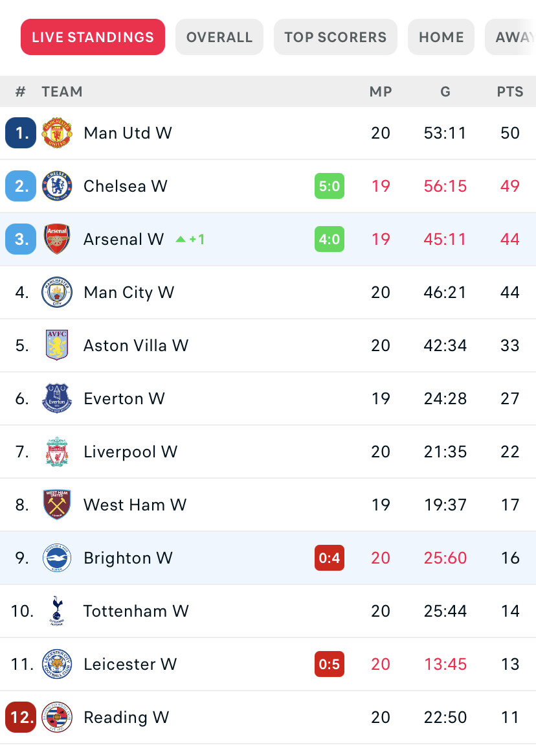Select the Home standings tab

[441, 37]
